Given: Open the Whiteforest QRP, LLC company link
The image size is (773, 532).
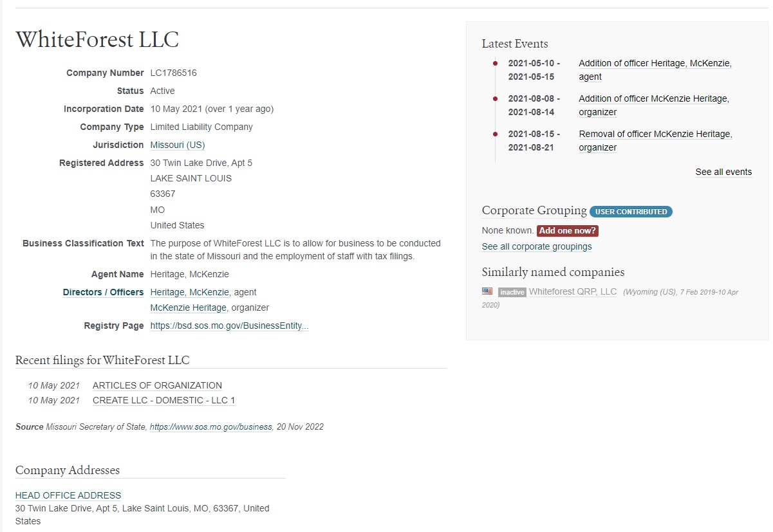Looking at the screenshot, I should pyautogui.click(x=573, y=291).
